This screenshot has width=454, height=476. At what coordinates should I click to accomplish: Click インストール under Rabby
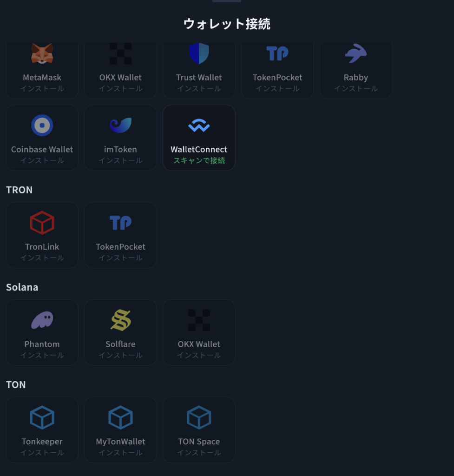click(x=355, y=88)
